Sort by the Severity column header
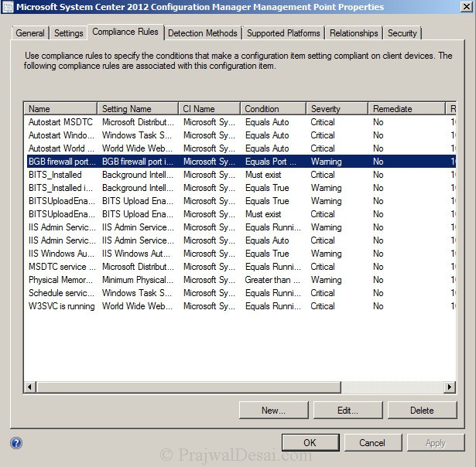 [x=337, y=108]
